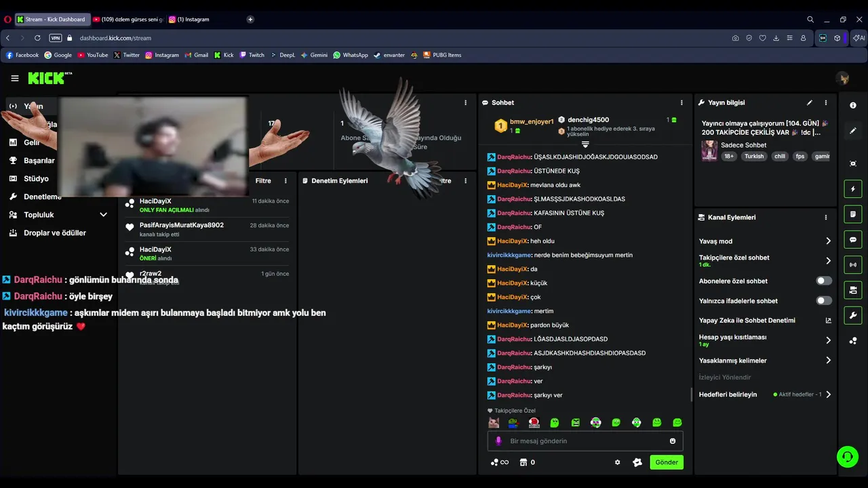Open the three-dot menu of the stats panel
The image size is (868, 488).
(x=465, y=103)
